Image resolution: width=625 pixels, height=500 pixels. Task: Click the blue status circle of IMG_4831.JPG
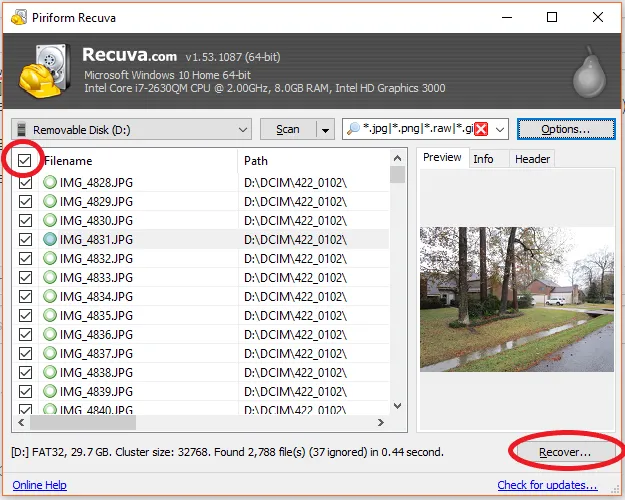(x=50, y=240)
